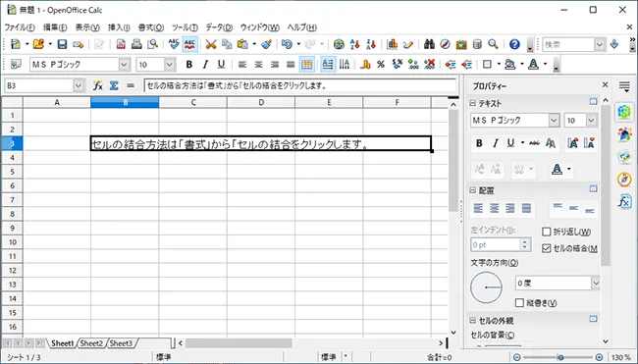This screenshot has width=638, height=364.
Task: Click the 左インデント value field
Action: (496, 245)
